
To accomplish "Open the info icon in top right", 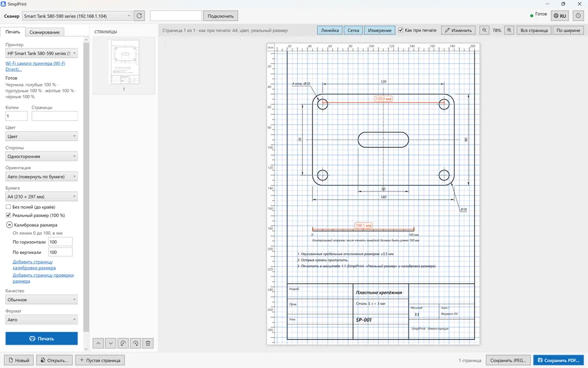I will 578,16.
